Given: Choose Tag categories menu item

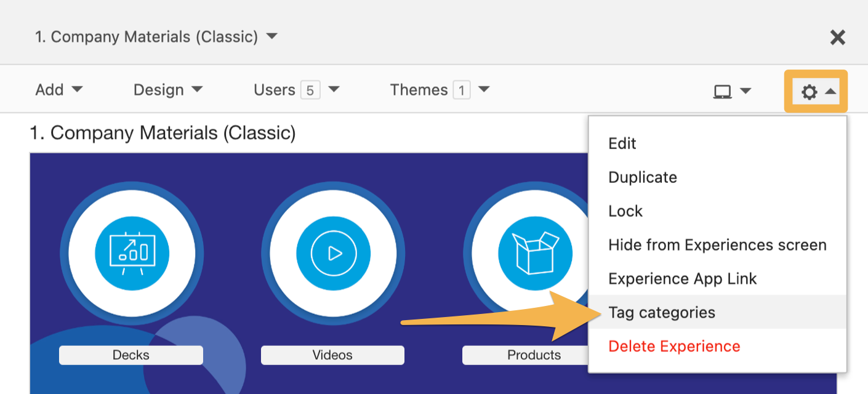Looking at the screenshot, I should tap(718, 312).
